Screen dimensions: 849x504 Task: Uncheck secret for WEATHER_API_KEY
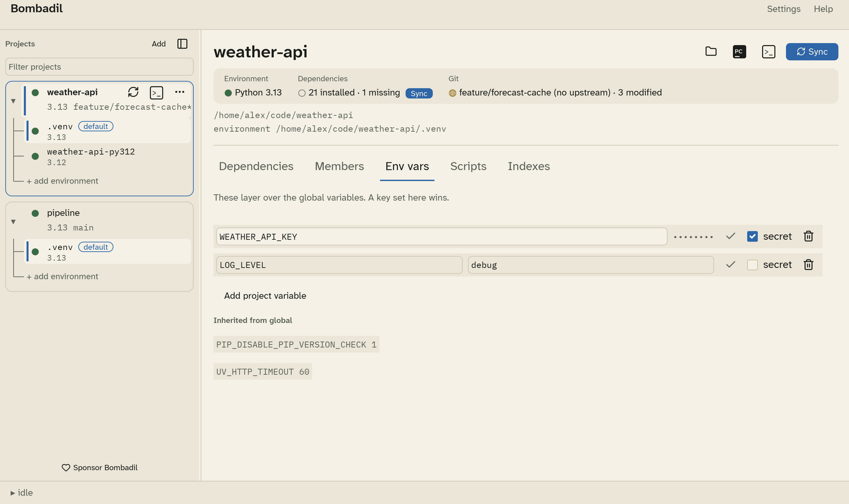click(752, 237)
